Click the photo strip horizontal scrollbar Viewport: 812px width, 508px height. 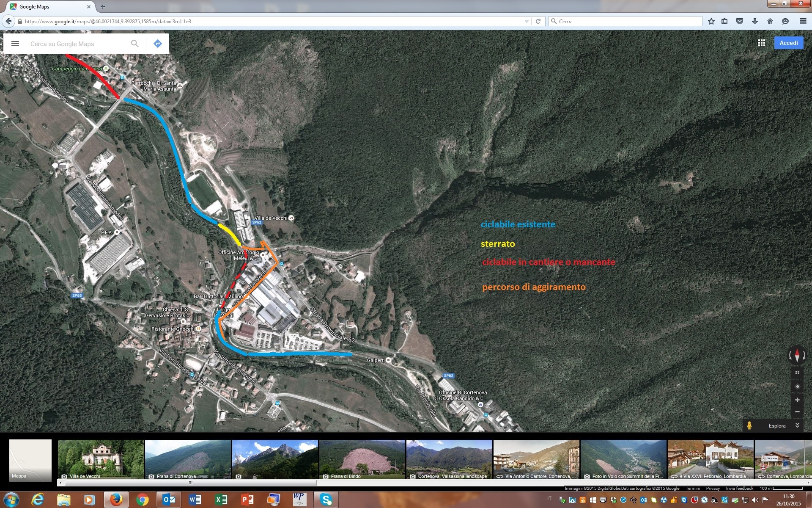pyautogui.click(x=190, y=483)
